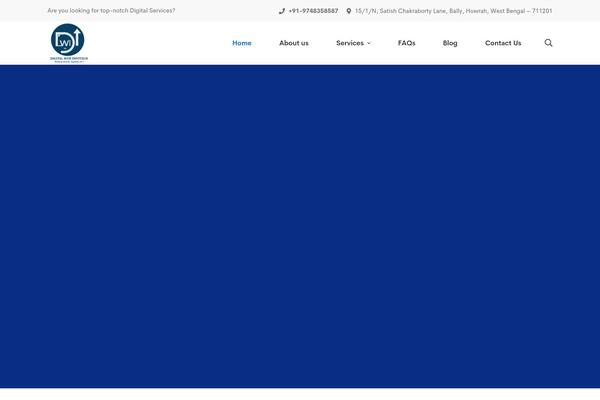Open the Blog menu item
This screenshot has width=600, height=400.
(x=450, y=43)
